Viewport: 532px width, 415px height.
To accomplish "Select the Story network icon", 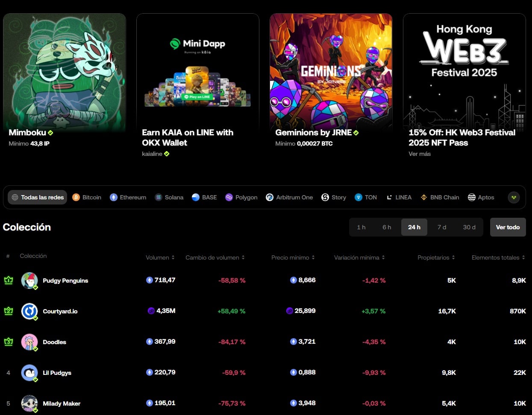I will click(x=325, y=197).
